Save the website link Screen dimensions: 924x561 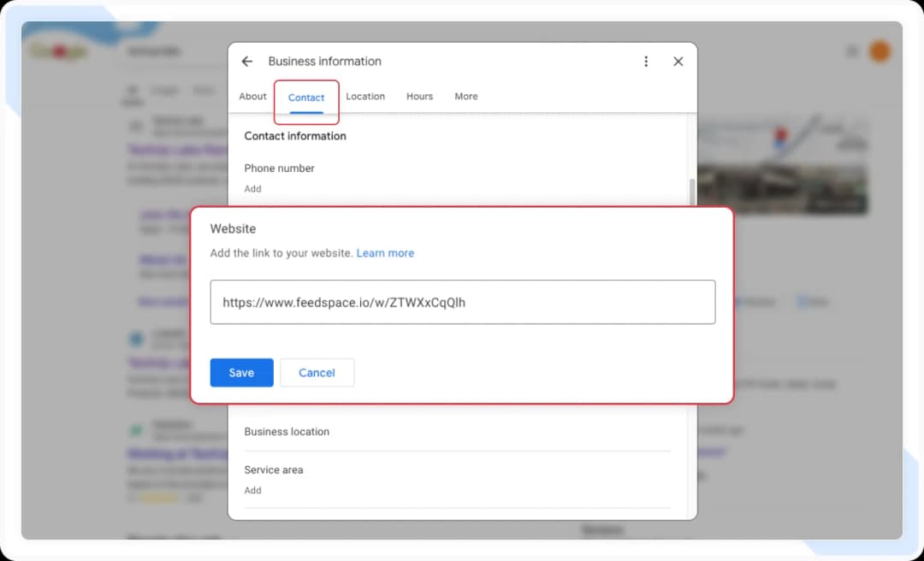(x=241, y=372)
